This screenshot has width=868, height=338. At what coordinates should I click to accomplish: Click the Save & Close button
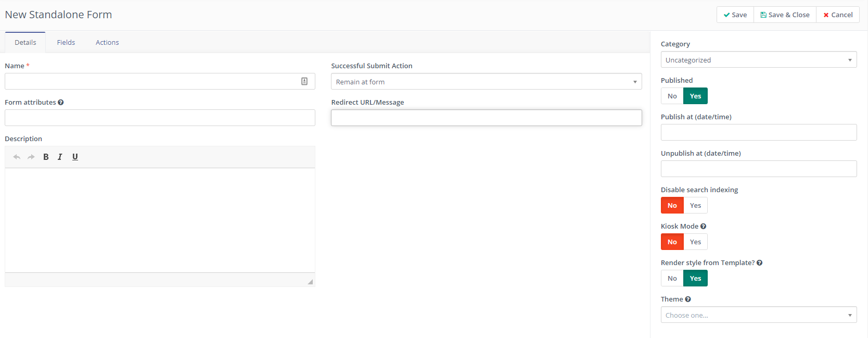[x=785, y=15]
